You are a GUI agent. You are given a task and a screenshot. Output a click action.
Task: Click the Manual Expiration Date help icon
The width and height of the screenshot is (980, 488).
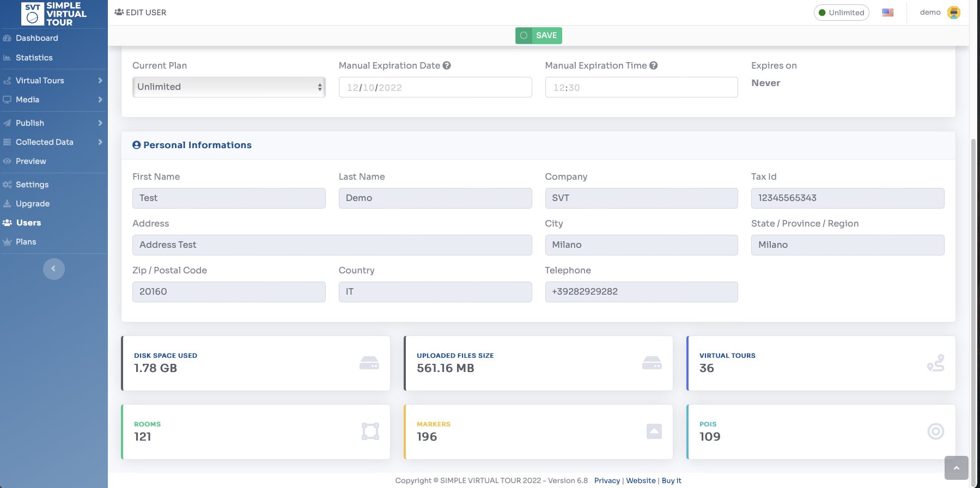coord(447,65)
